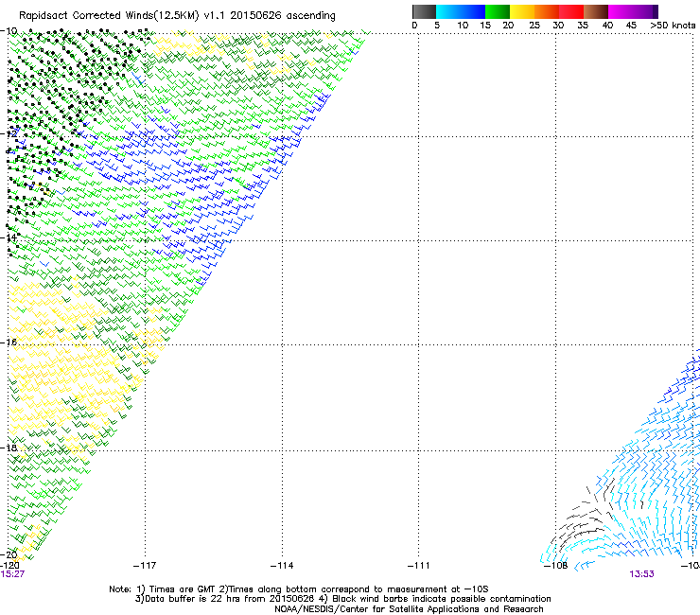
Task: Pick the cyan 5-10 knots legend color
Action: (x=448, y=11)
